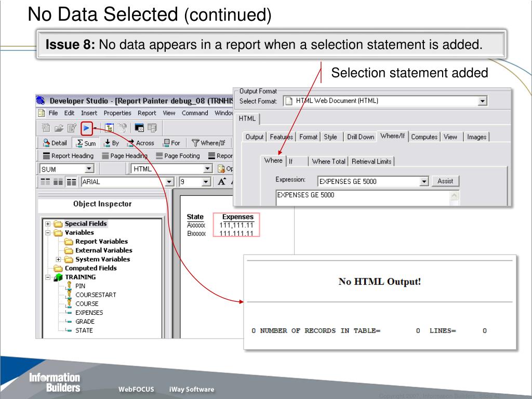Add a Page Heading

coord(125,156)
